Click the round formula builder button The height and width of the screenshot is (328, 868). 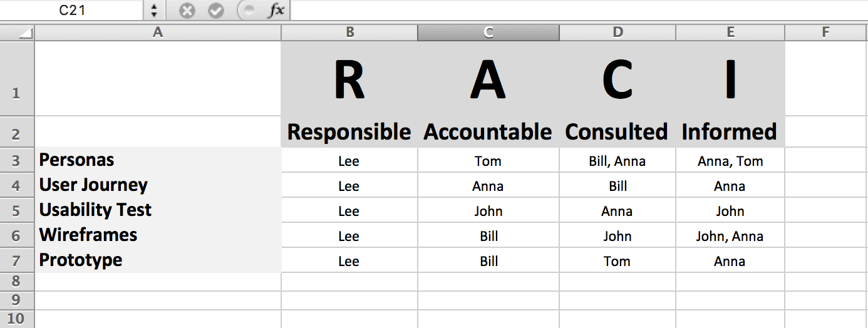(x=247, y=11)
